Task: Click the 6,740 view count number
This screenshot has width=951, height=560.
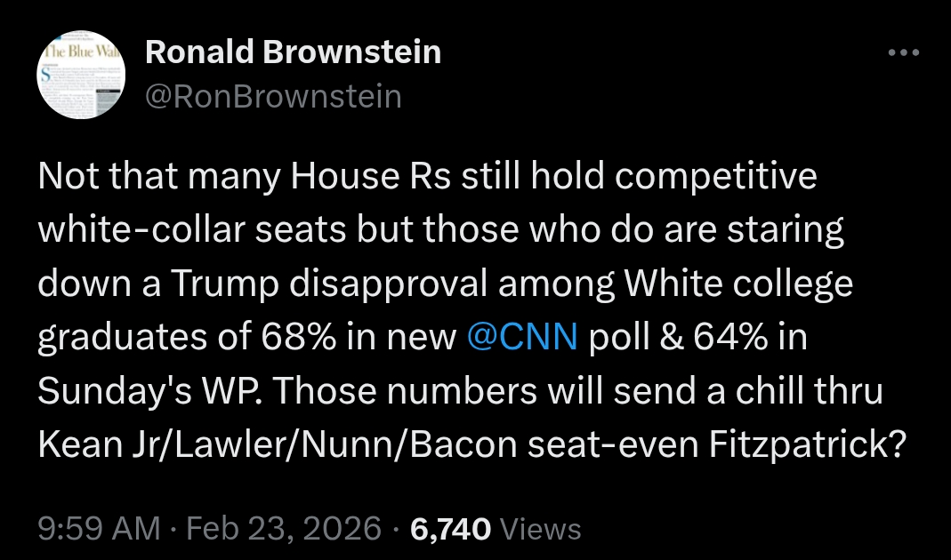Action: [451, 530]
